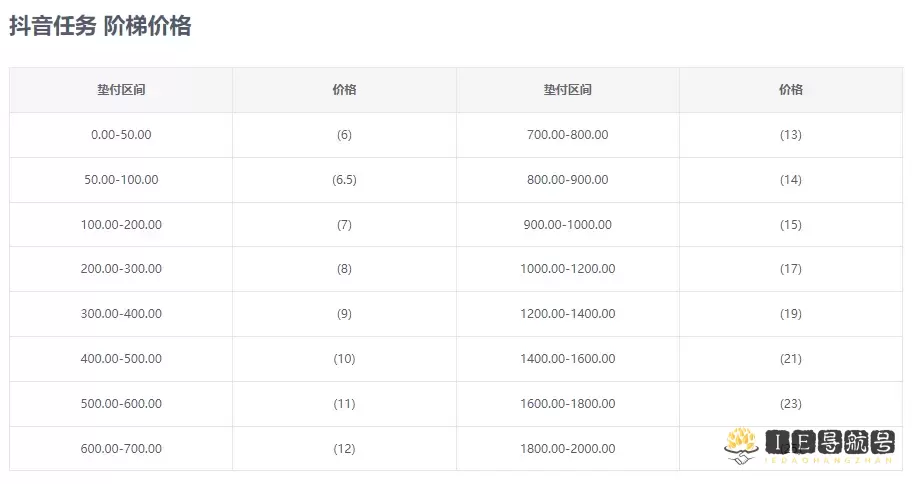Viewport: 912px width, 484px height.
Task: Click the first 垫付区间 column header
Action: [121, 90]
